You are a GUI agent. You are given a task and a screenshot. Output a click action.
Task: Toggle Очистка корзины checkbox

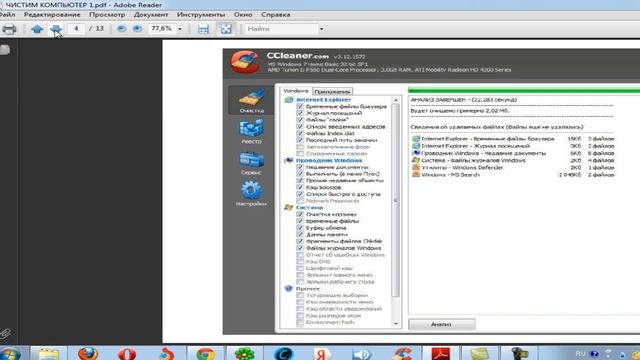pos(300,214)
